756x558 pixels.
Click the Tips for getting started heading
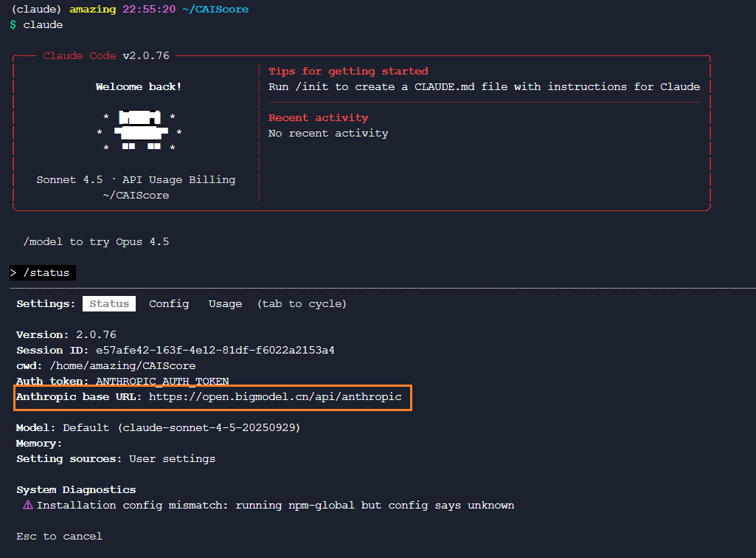[348, 72]
